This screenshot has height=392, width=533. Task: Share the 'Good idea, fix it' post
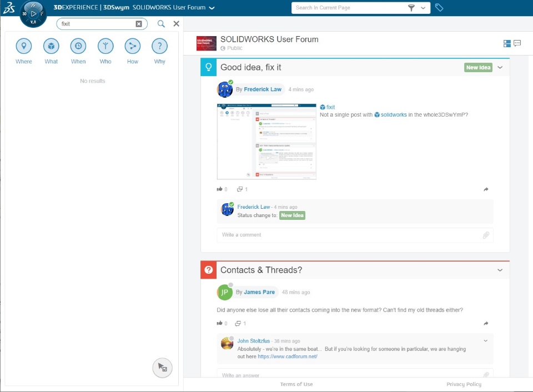486,189
